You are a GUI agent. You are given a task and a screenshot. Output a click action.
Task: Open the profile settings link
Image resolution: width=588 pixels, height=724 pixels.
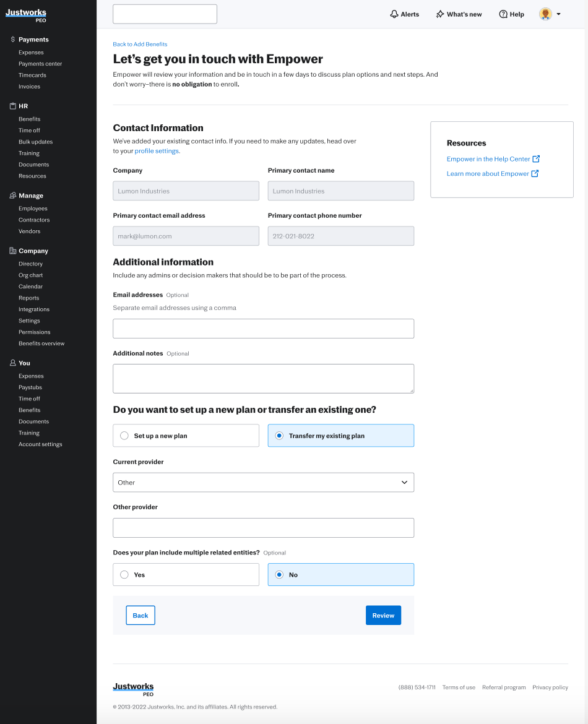[157, 151]
